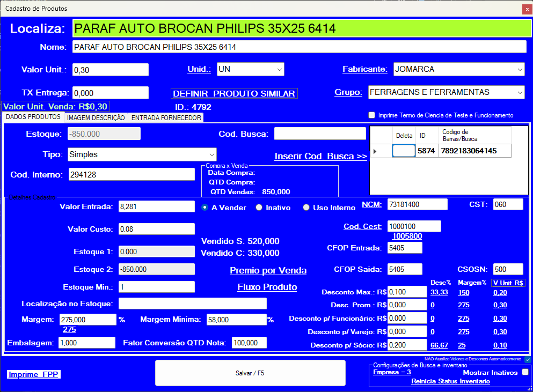Expand the Tipo dropdown
533x392 pixels.
point(211,154)
